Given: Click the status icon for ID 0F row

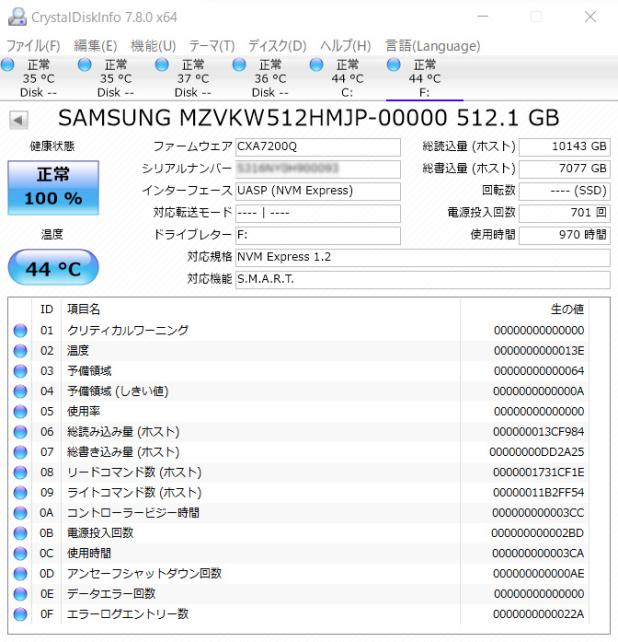Looking at the screenshot, I should (x=20, y=614).
